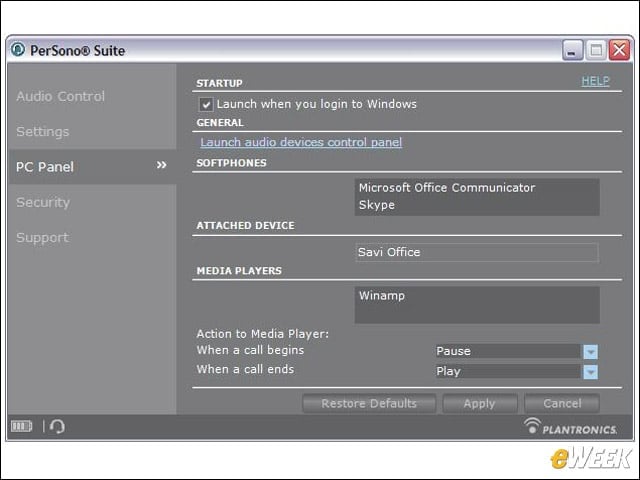
Task: Click the Restore Defaults button
Action: point(369,403)
